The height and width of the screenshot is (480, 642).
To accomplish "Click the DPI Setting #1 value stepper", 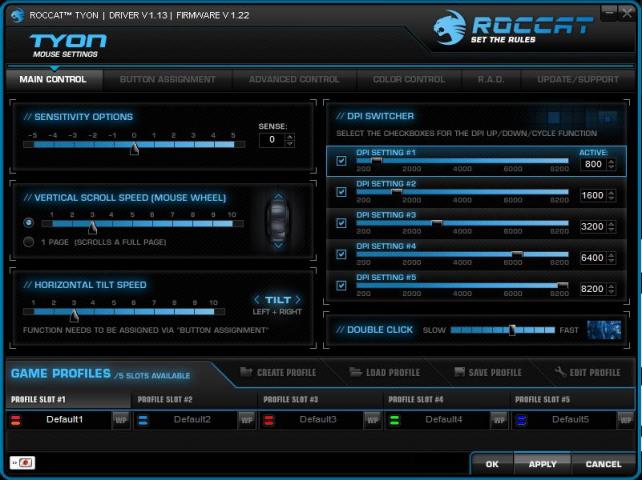I will click(x=611, y=164).
